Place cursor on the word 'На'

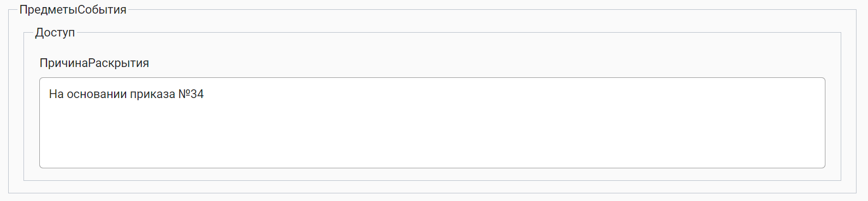coord(56,94)
